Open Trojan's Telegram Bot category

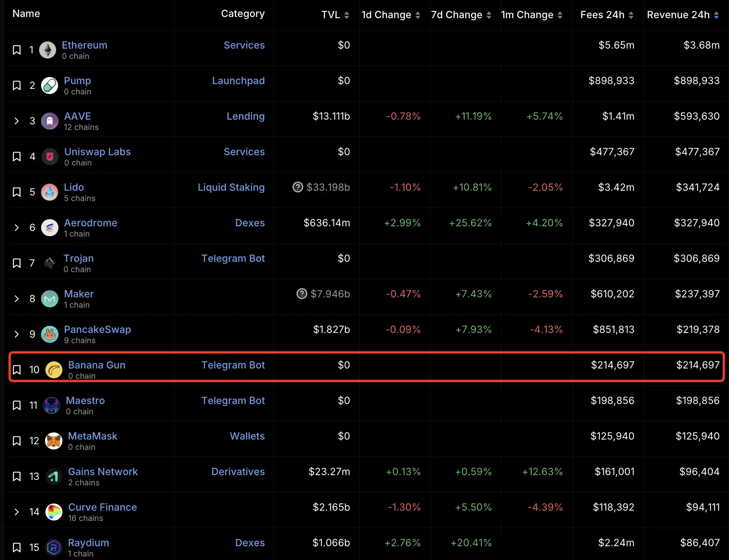233,258
